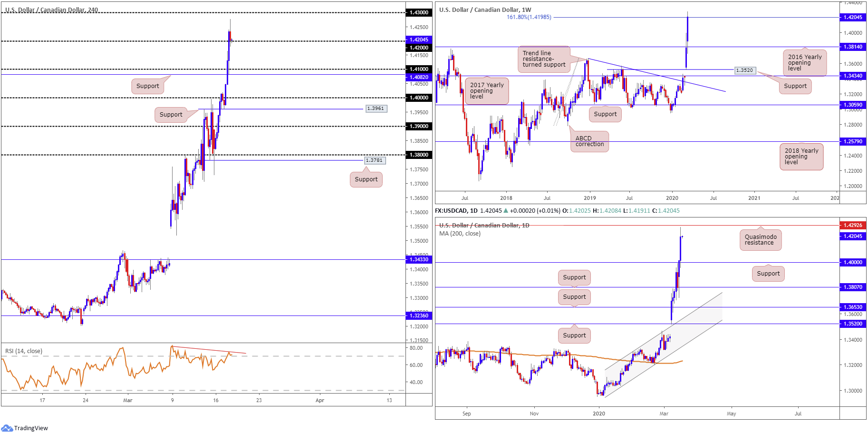Select the Quasimodo resistance callout
Image resolution: width=868 pixels, height=434 pixels.
coord(761,240)
